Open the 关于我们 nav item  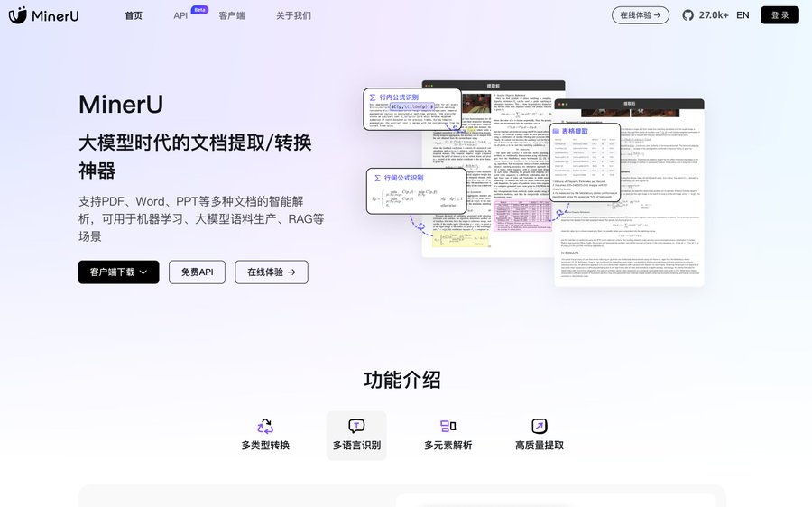tap(293, 15)
